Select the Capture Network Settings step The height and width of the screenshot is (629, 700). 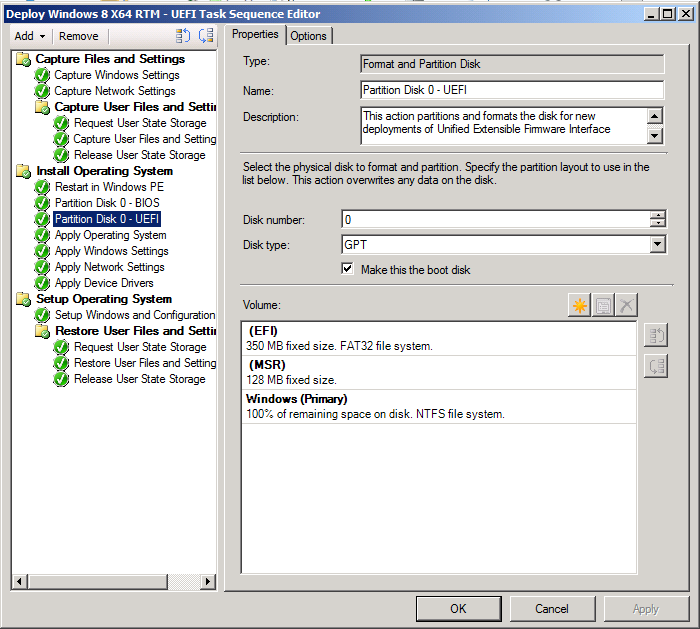tap(115, 91)
